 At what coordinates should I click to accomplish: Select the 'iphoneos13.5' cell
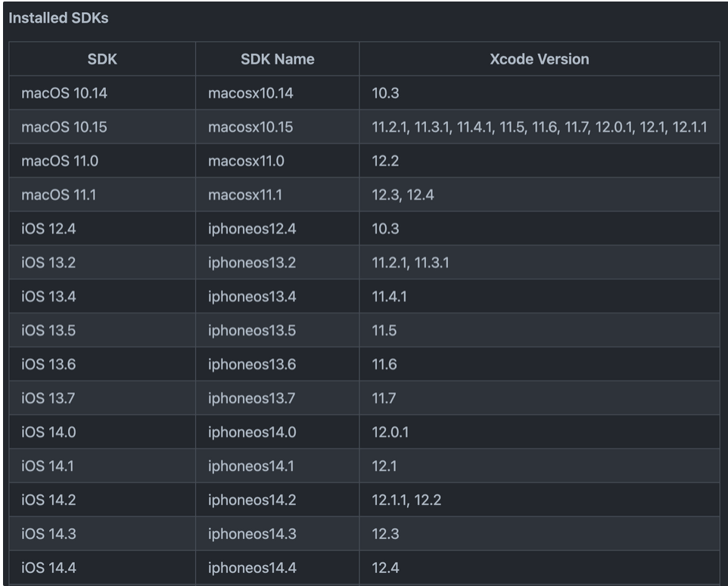[x=277, y=330]
